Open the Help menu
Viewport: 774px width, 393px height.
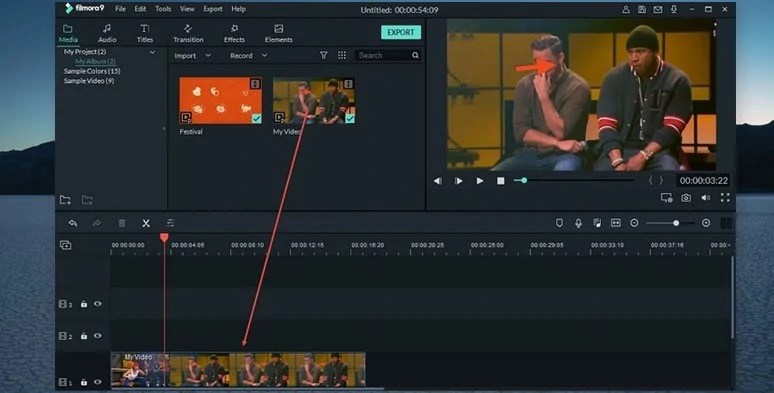pyautogui.click(x=238, y=9)
